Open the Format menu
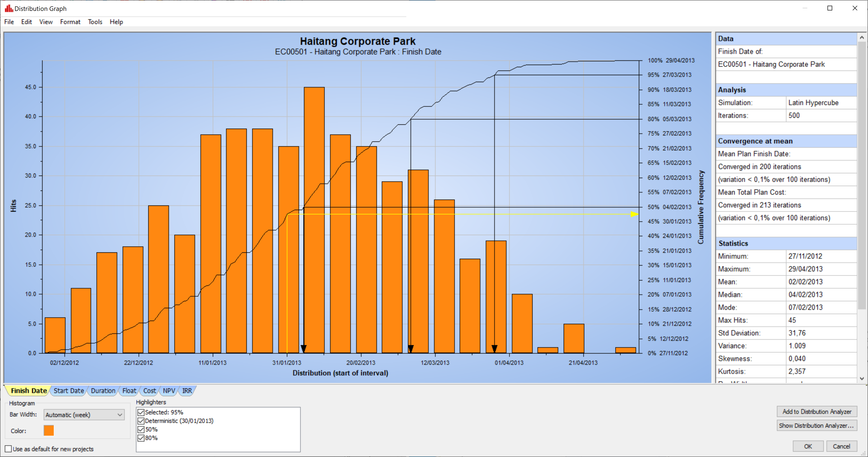 tap(70, 22)
